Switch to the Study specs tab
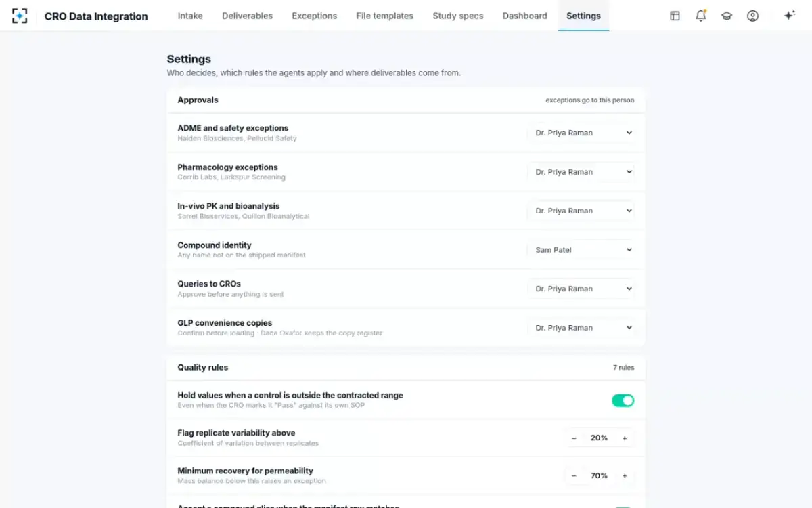This screenshot has width=812, height=508. pyautogui.click(x=458, y=16)
